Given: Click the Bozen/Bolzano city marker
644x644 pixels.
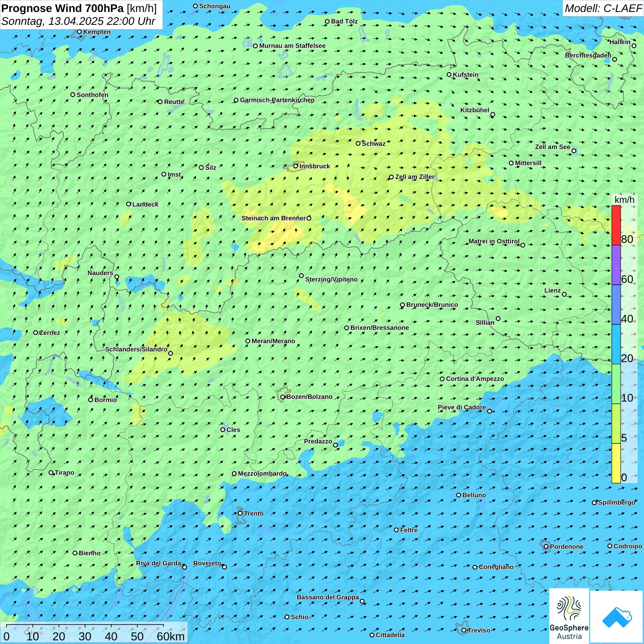Looking at the screenshot, I should click(283, 397).
